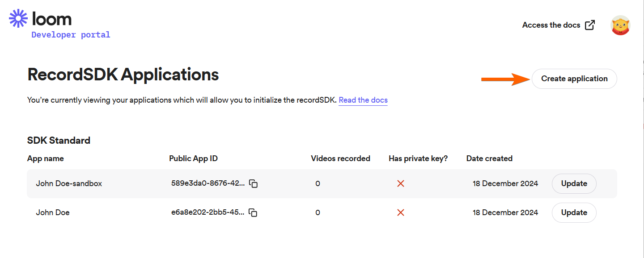
Task: Click the Loom logo icon
Action: pyautogui.click(x=18, y=18)
